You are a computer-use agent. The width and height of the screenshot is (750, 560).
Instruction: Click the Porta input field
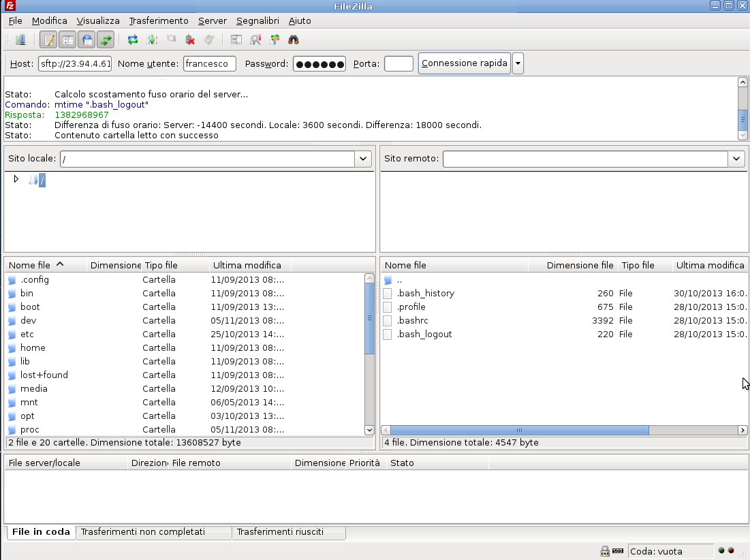[x=399, y=63]
